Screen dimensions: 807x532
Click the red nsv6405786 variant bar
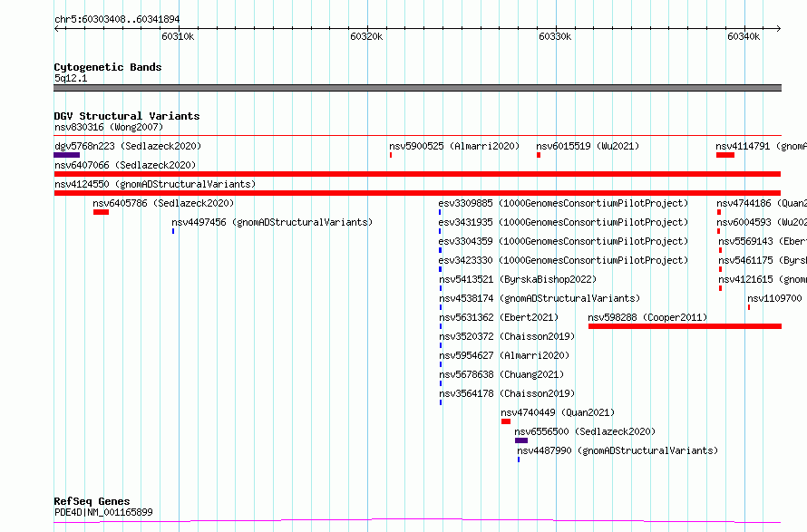pos(101,212)
